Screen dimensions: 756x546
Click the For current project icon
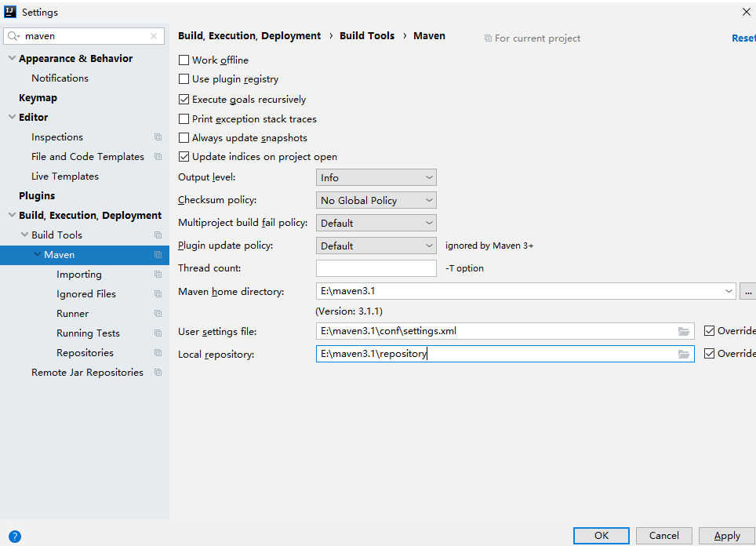tap(488, 38)
